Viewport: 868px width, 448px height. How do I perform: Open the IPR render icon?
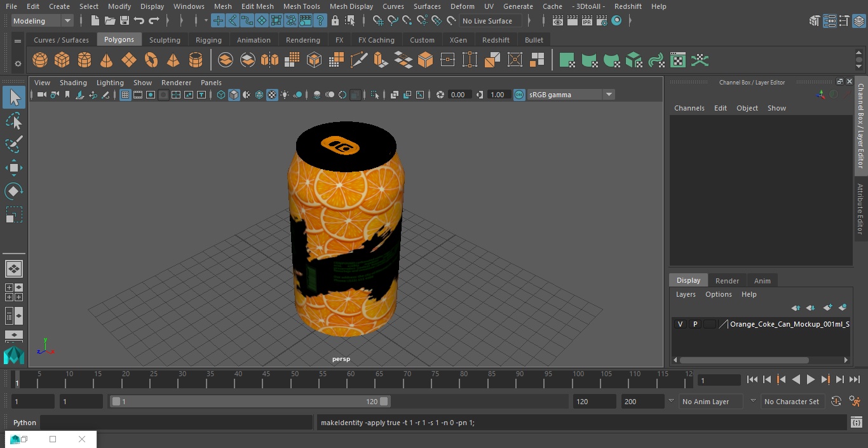point(587,21)
